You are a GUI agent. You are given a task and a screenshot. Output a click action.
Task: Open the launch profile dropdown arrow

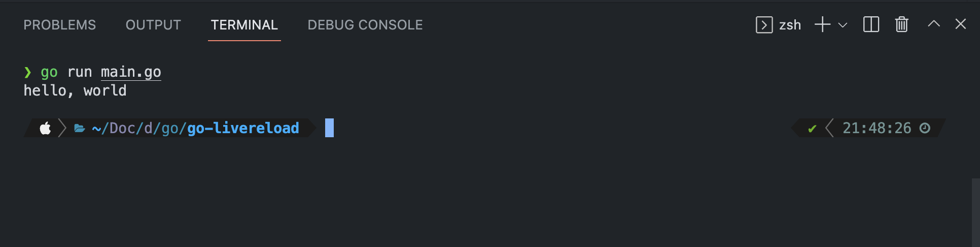843,25
